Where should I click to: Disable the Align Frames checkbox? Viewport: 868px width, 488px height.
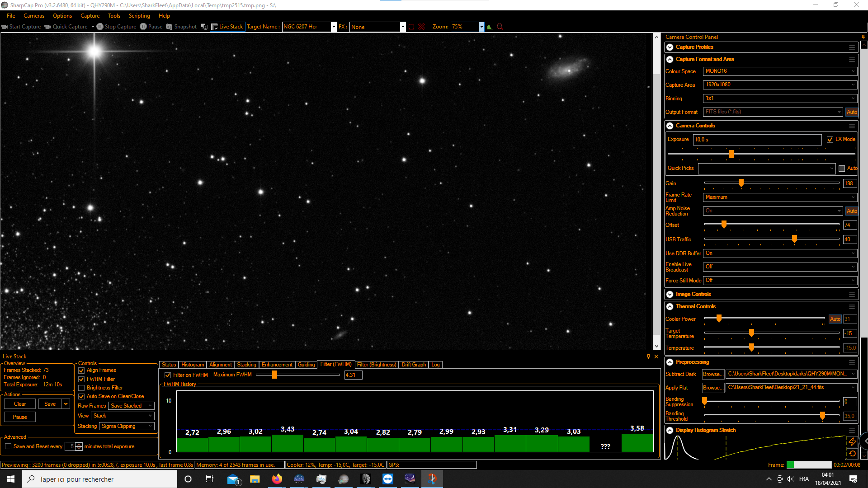(82, 371)
